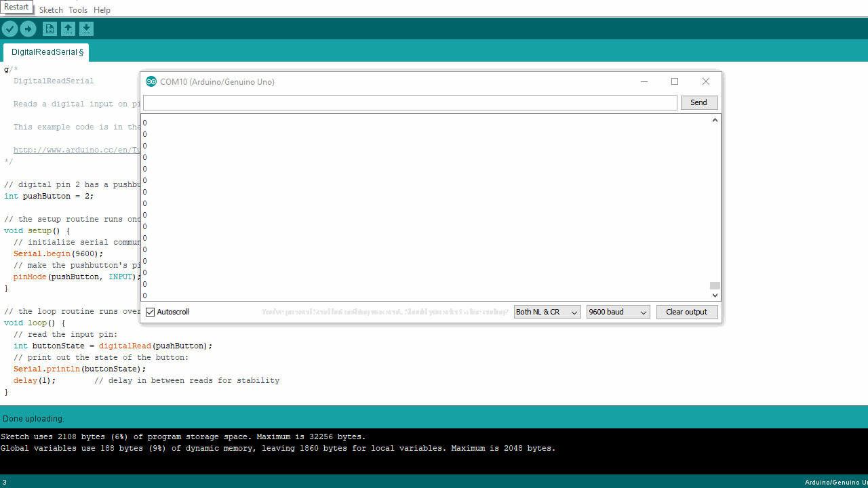The height and width of the screenshot is (488, 868).
Task: Click the Verify checkmark toolbar icon
Action: click(x=9, y=28)
